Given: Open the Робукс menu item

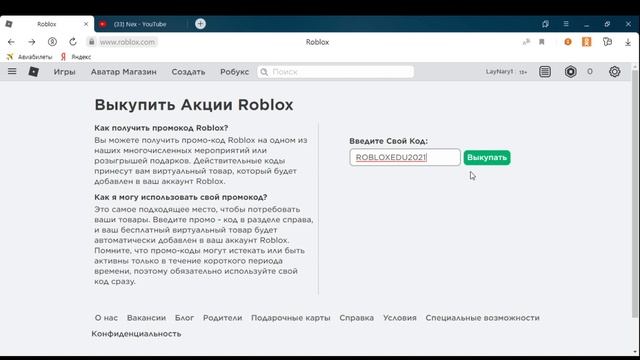Looking at the screenshot, I should coord(234,72).
